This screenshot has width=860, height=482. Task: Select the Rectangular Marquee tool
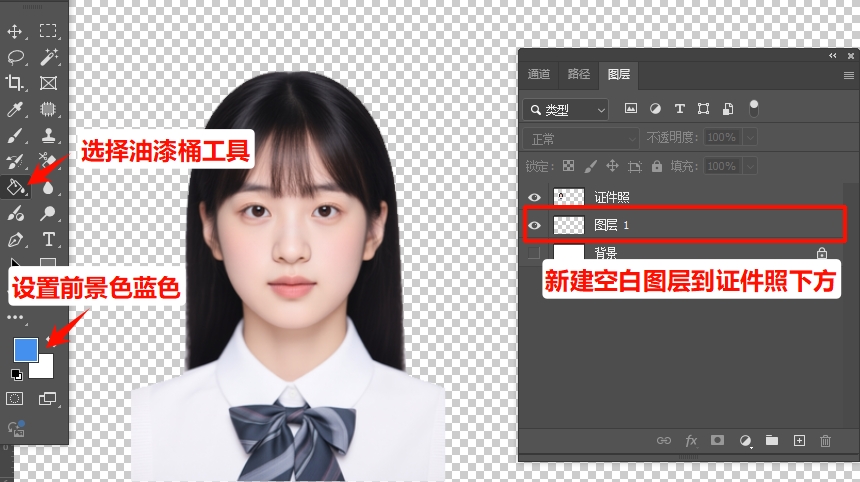click(x=48, y=31)
